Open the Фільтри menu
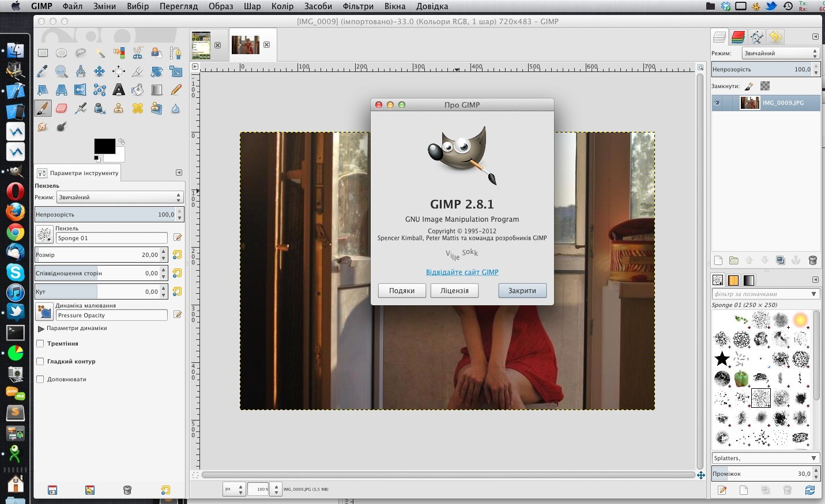825x504 pixels. (x=357, y=6)
